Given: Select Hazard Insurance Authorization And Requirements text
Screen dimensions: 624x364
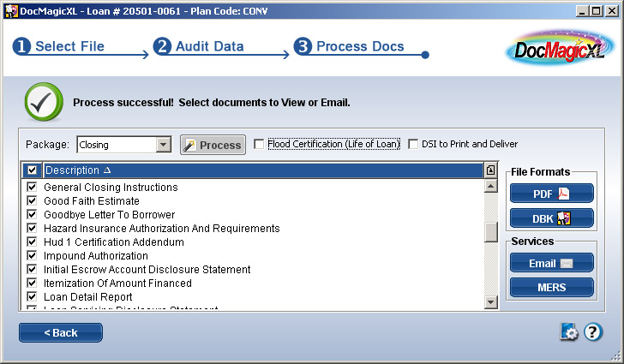Looking at the screenshot, I should click(162, 229).
